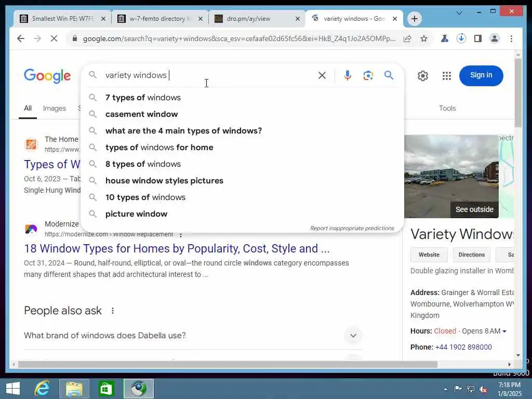This screenshot has width=532, height=399.
Task: Toggle the side panel icon
Action: 478,38
